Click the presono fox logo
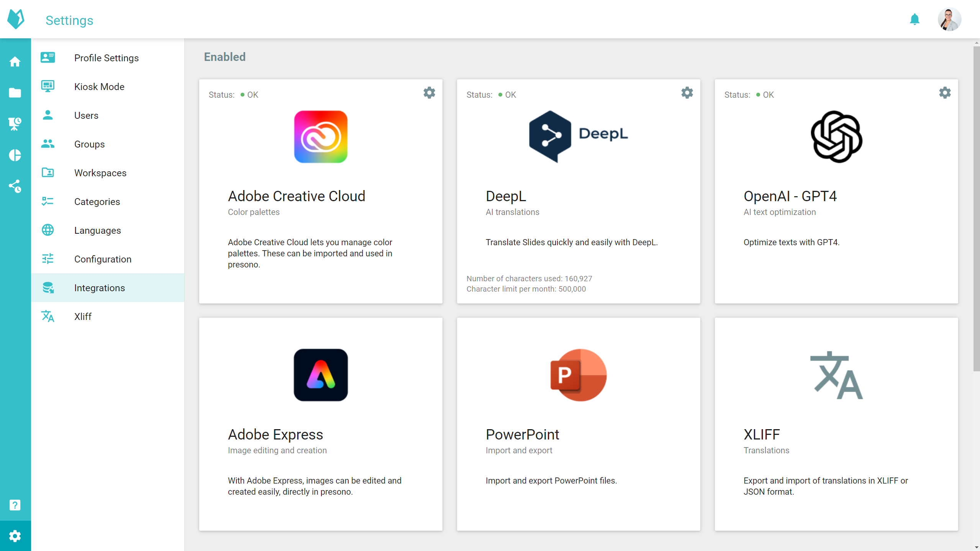This screenshot has height=551, width=980. [16, 19]
